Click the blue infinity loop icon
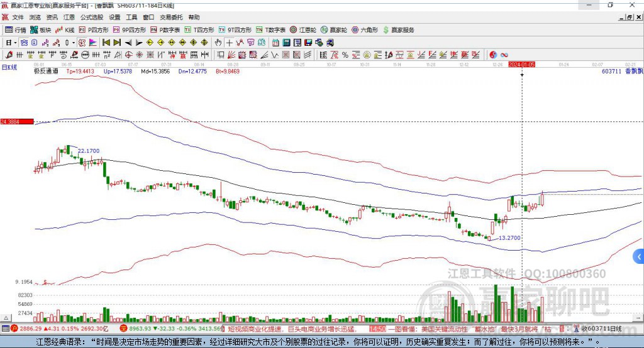This screenshot has height=348, width=644. pyautogui.click(x=504, y=55)
